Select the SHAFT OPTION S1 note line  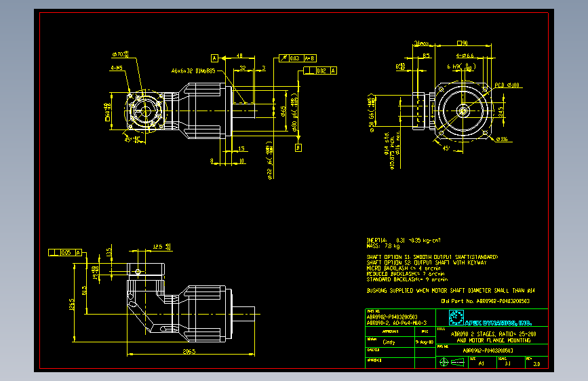point(432,257)
